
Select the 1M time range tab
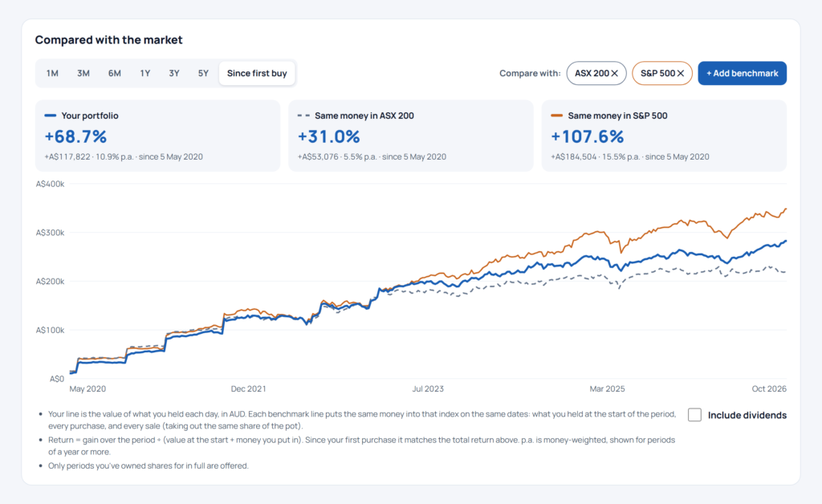click(x=52, y=73)
